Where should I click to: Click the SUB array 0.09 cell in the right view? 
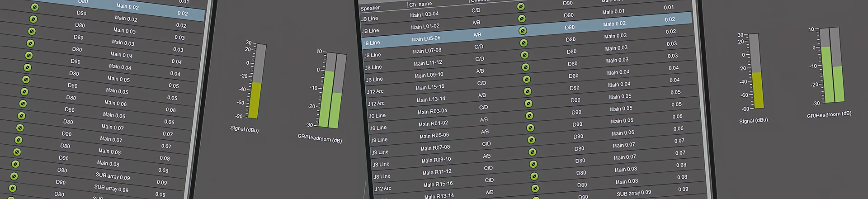click(x=634, y=193)
